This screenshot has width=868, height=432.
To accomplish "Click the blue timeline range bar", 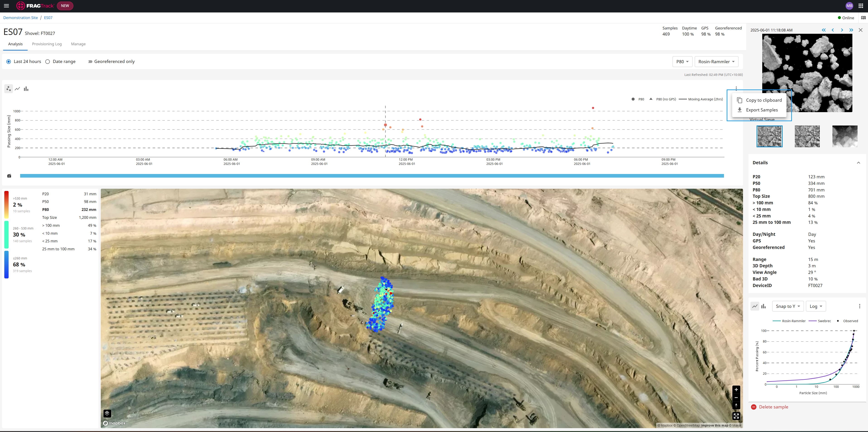I will click(x=372, y=176).
